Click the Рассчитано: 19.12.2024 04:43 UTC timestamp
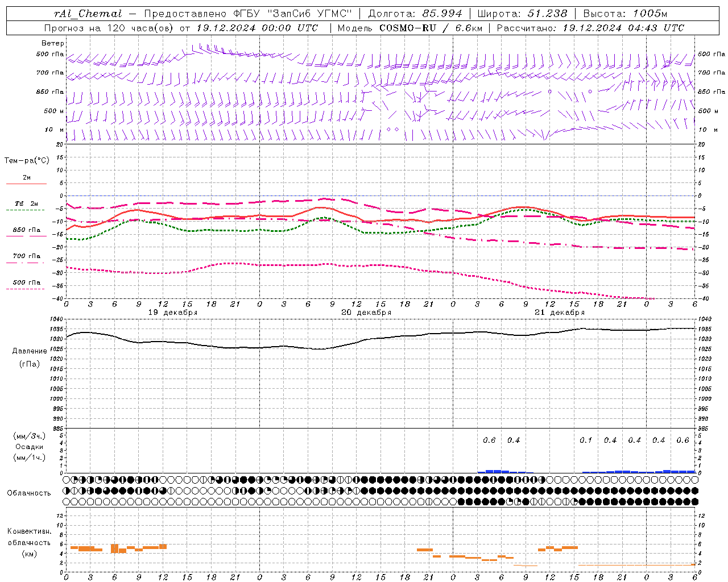Viewport: 728px width, 582px height. pyautogui.click(x=590, y=28)
